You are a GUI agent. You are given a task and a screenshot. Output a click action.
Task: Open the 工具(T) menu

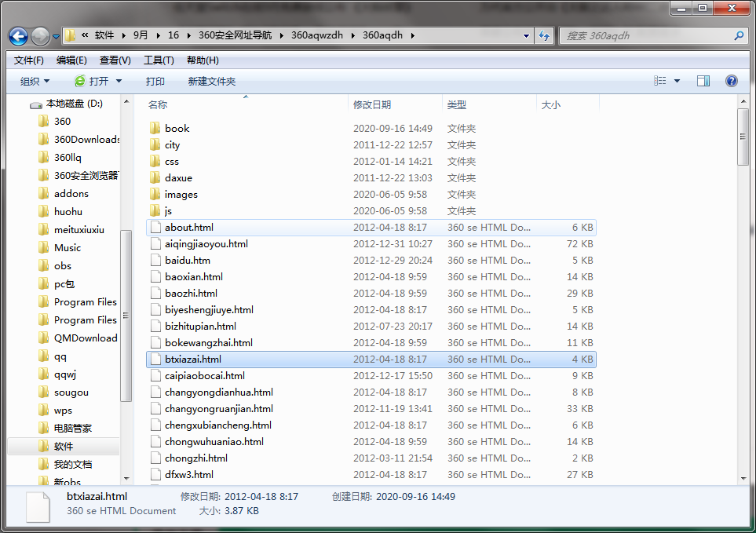[x=159, y=60]
